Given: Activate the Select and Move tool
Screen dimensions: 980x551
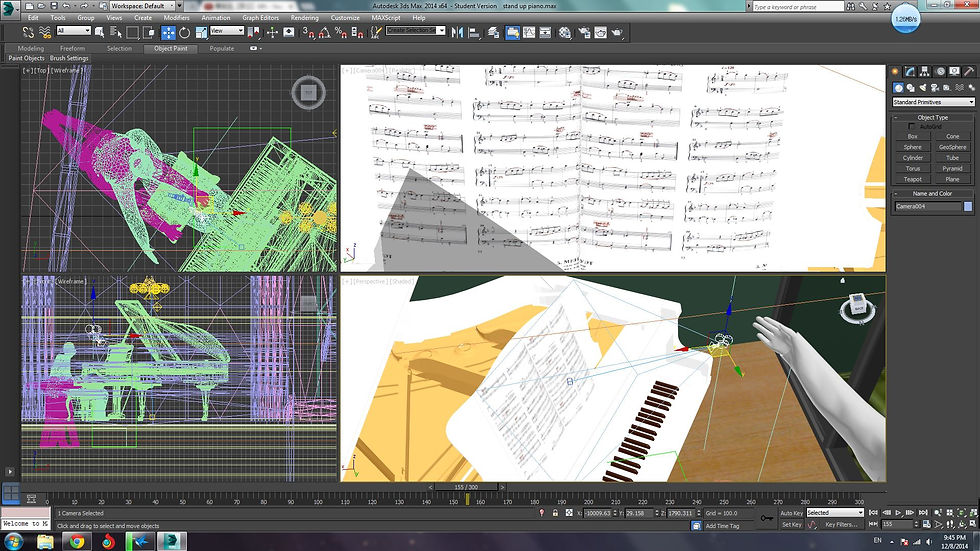Looking at the screenshot, I should pos(168,32).
